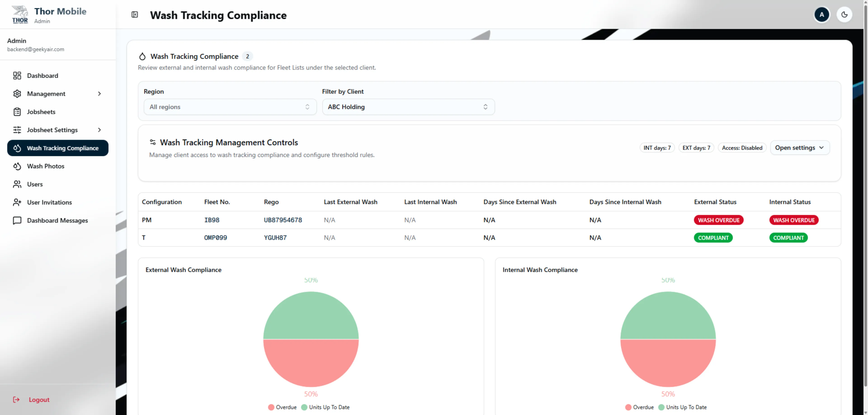Click the Dashboard Messages chat icon
Viewport: 868px width, 415px height.
(17, 220)
